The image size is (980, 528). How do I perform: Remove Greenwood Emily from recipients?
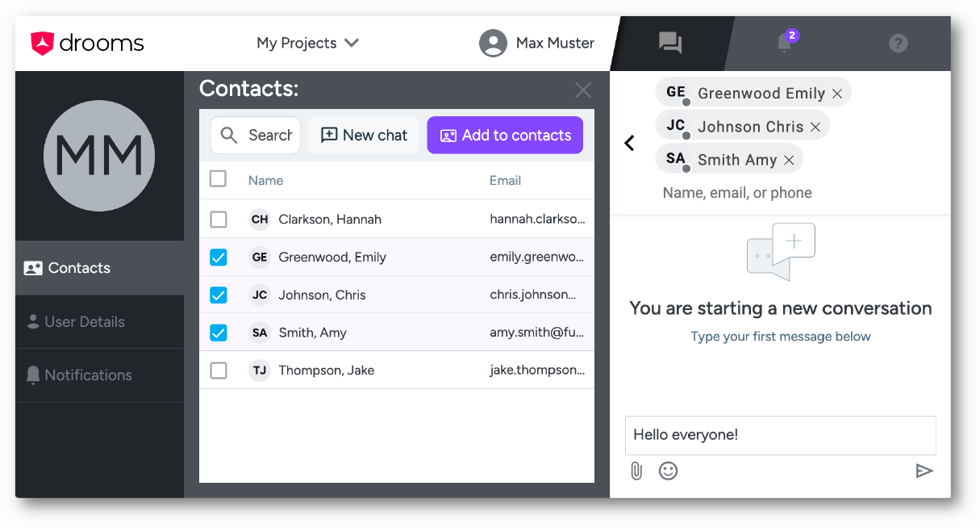[x=837, y=94]
